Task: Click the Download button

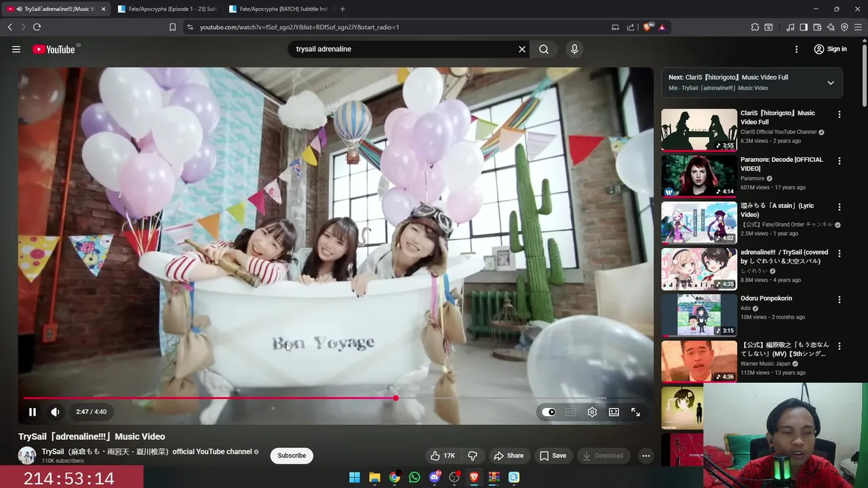Action: [603, 455]
